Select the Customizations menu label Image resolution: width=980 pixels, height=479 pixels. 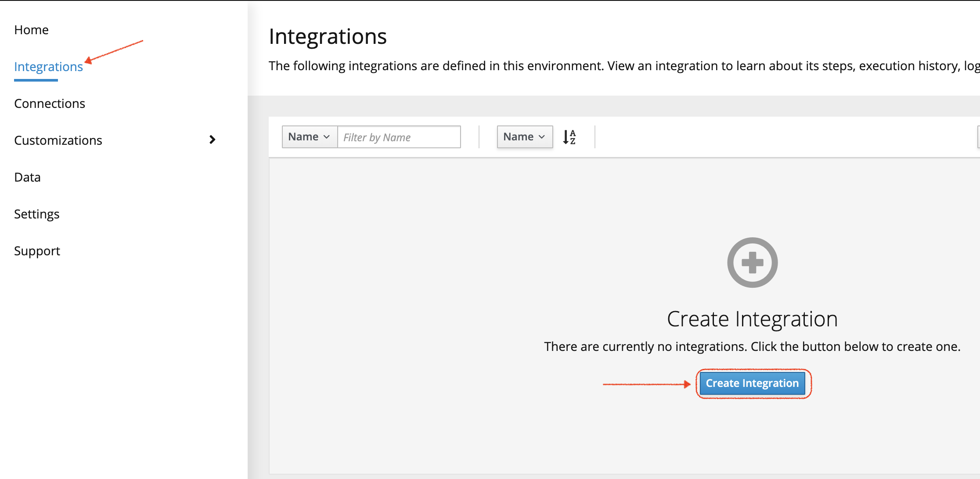click(x=58, y=140)
